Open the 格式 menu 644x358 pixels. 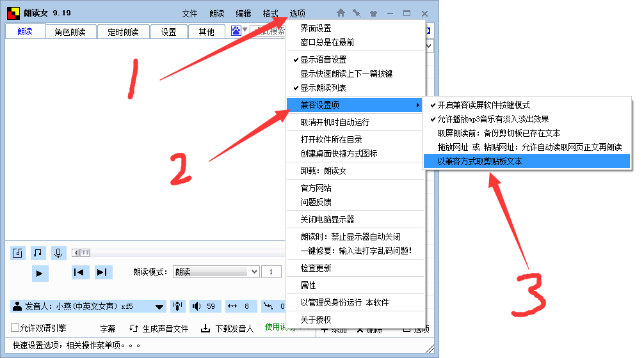click(271, 13)
